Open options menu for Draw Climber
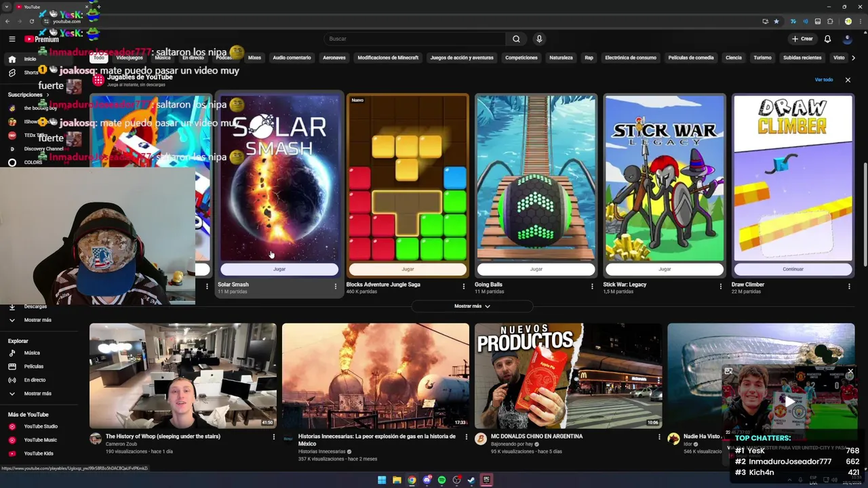 point(849,286)
